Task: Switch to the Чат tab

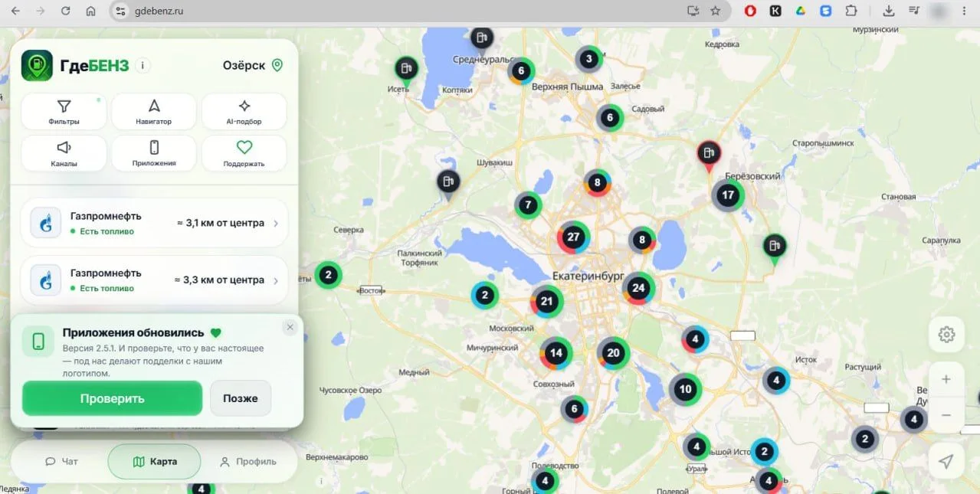Action: 61,461
